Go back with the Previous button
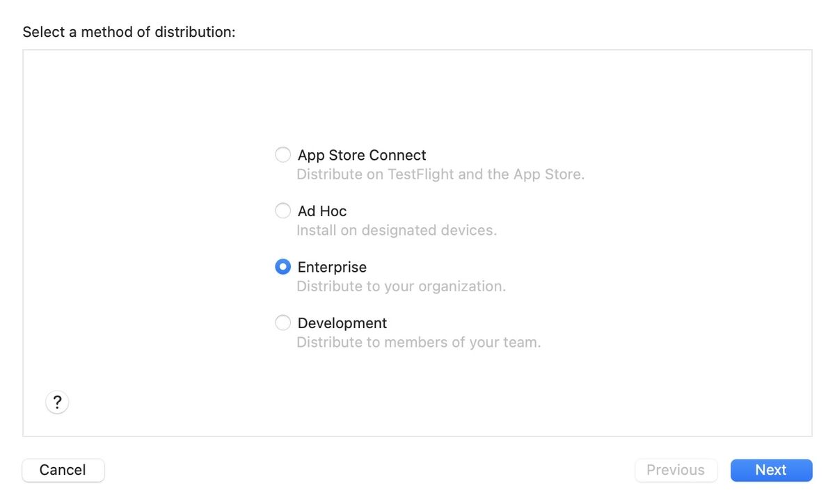Viewport: 835px width, 504px height. tap(676, 470)
